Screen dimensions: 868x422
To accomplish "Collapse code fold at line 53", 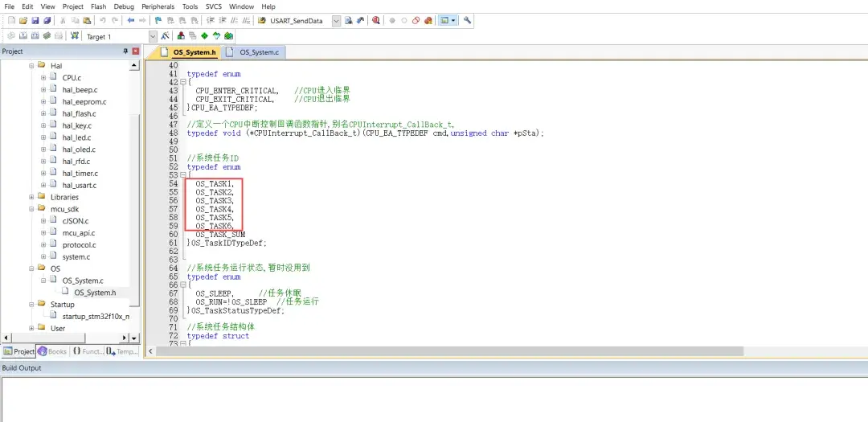I will tap(182, 175).
